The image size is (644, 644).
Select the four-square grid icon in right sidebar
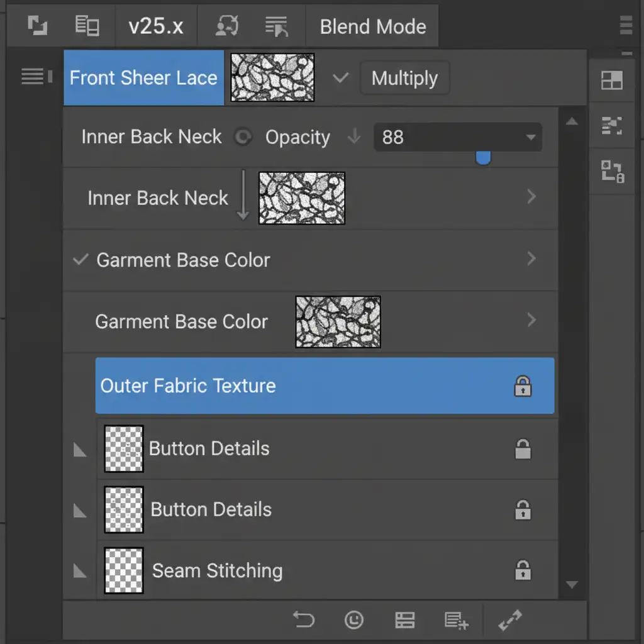611,80
